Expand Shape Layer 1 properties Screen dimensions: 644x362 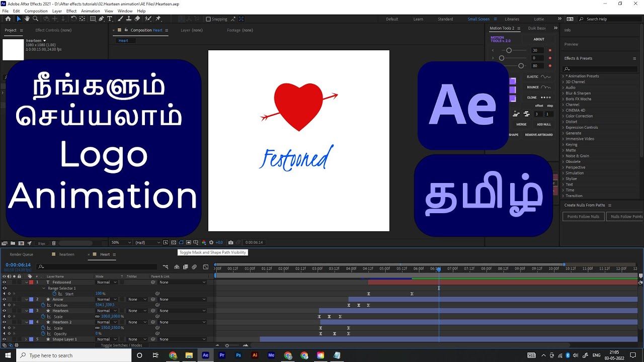pos(27,339)
